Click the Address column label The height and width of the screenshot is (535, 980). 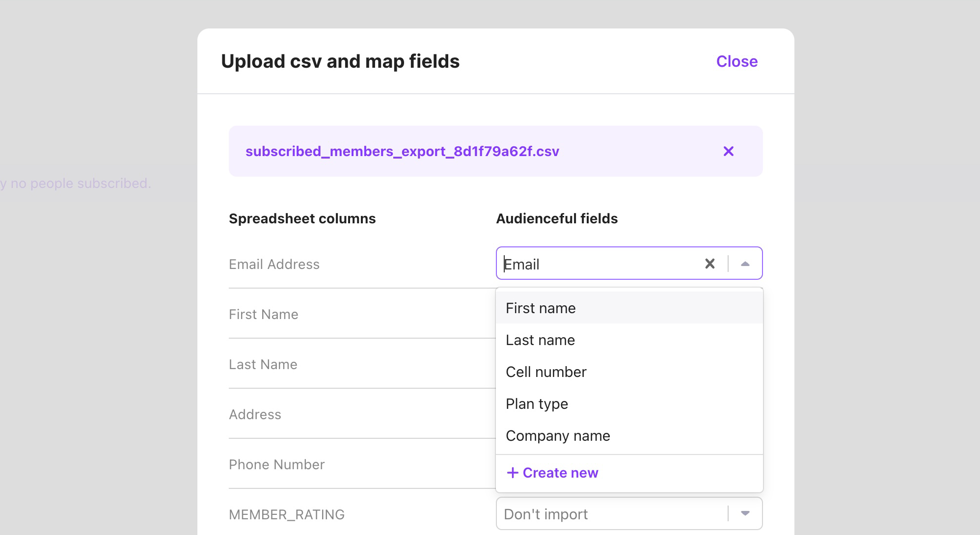[255, 414]
